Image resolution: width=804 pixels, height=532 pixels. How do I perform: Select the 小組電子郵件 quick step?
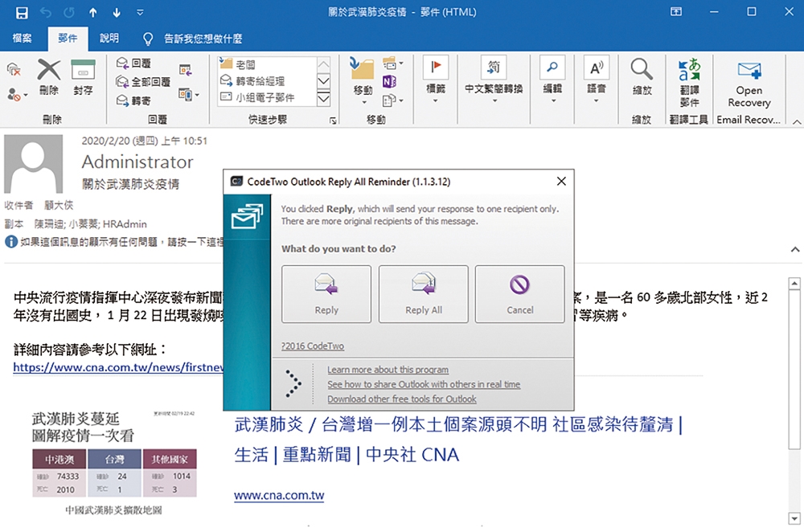click(x=267, y=97)
